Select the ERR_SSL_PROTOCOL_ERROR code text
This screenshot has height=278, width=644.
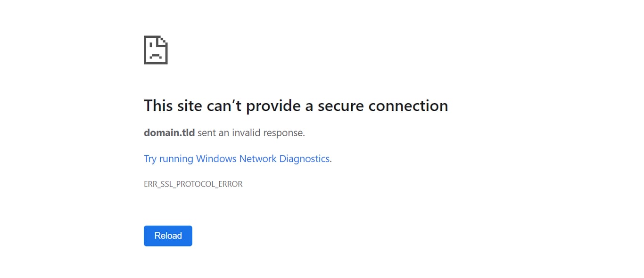(193, 184)
